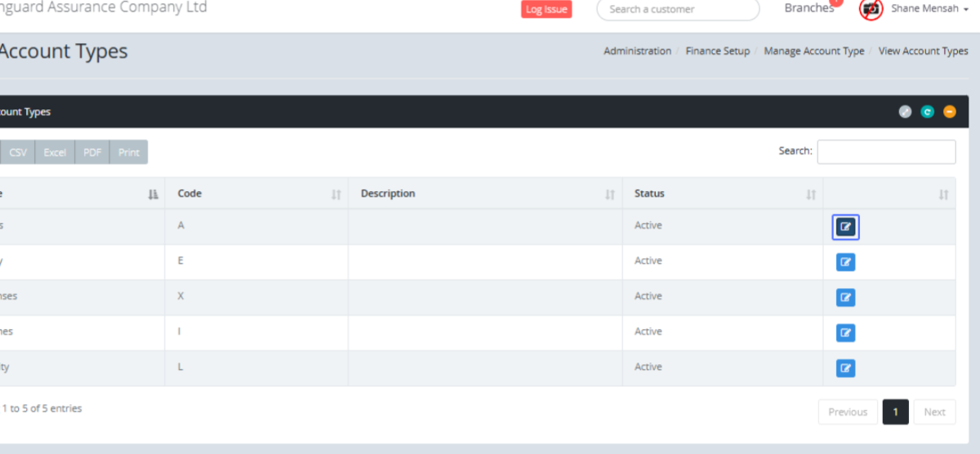Focus the table Search field
Image resolution: width=980 pixels, height=454 pixels.
pos(886,152)
